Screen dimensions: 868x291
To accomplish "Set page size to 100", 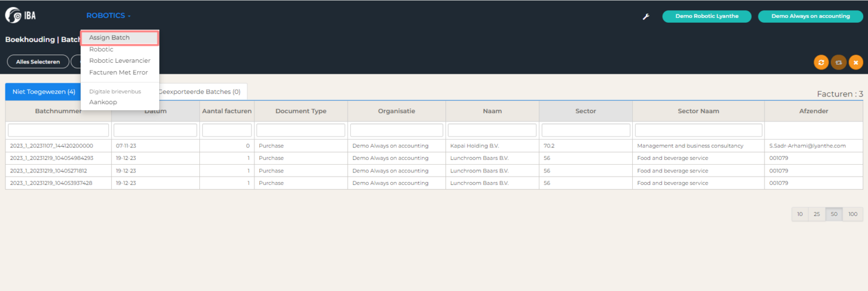I will [852, 214].
